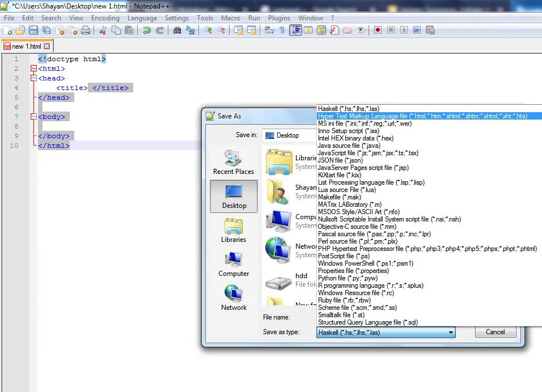Click the Copy toolbar icon
Screen dimensions: 542x392
(x=116, y=31)
